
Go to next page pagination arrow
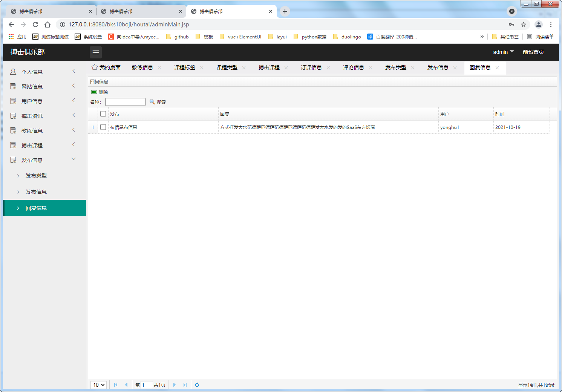pyautogui.click(x=174, y=385)
